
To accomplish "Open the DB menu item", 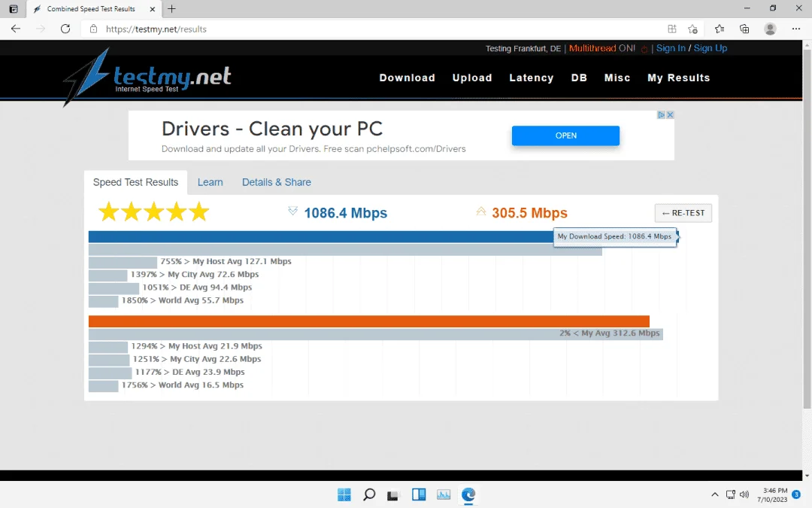I will tap(579, 78).
